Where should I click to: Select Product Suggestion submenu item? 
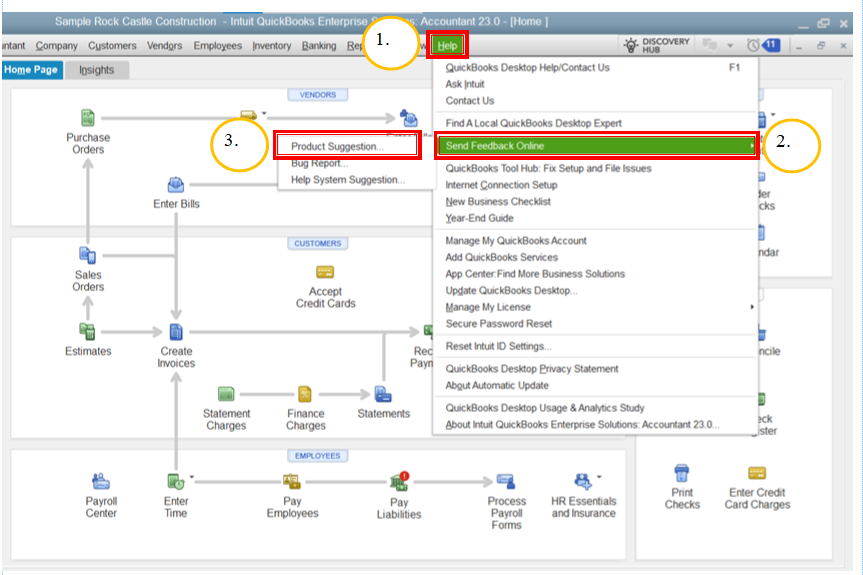click(347, 146)
